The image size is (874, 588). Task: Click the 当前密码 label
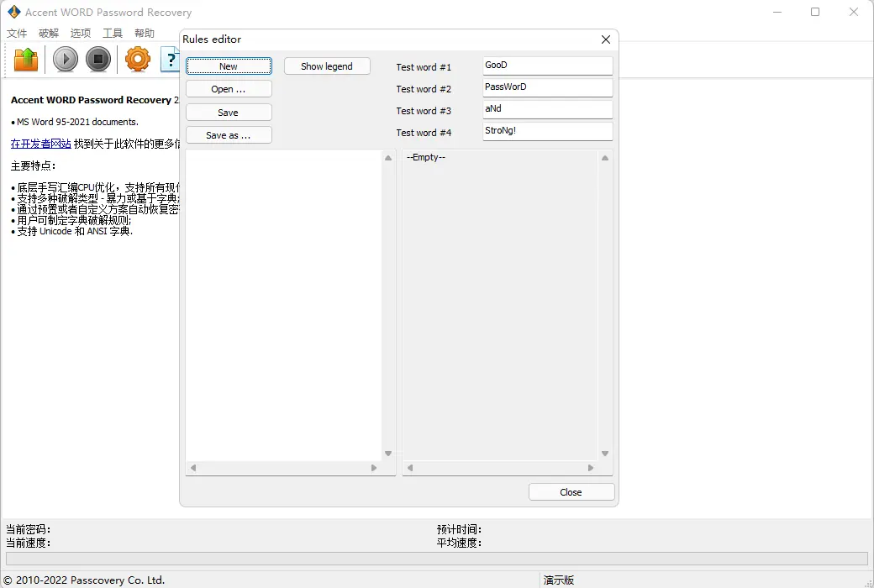pos(29,529)
